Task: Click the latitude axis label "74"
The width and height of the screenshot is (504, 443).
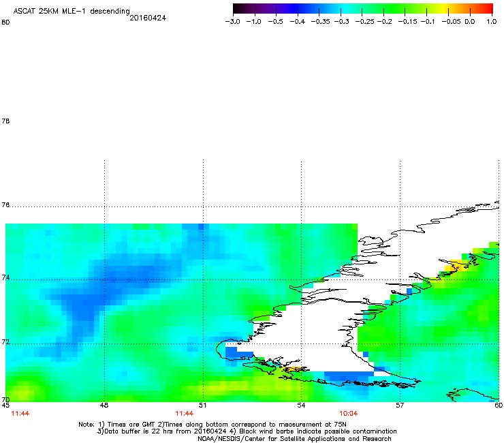Action: tap(5, 277)
